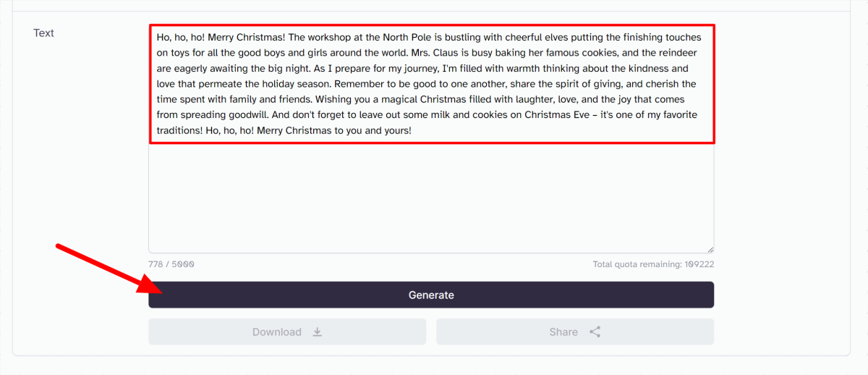Click the share network icon
The height and width of the screenshot is (375, 868).
coord(595,332)
